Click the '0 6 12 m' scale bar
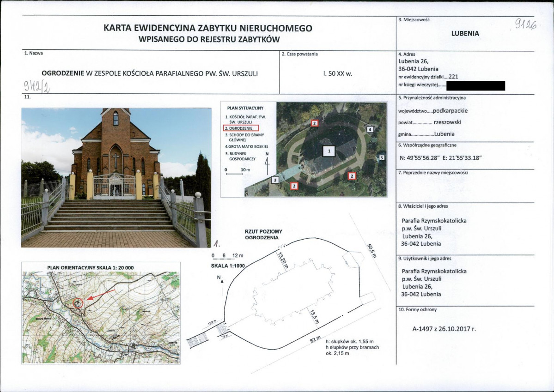Screen dimensions: 554x392 tap(227, 256)
